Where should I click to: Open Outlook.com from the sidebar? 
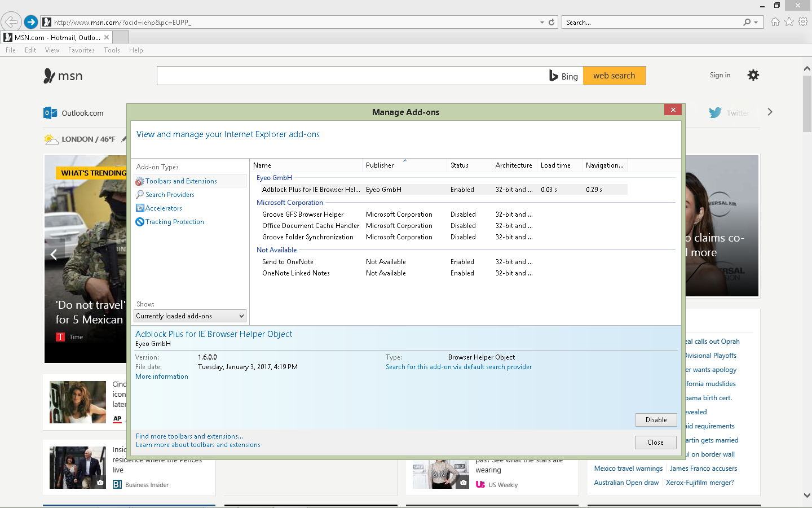tap(75, 113)
